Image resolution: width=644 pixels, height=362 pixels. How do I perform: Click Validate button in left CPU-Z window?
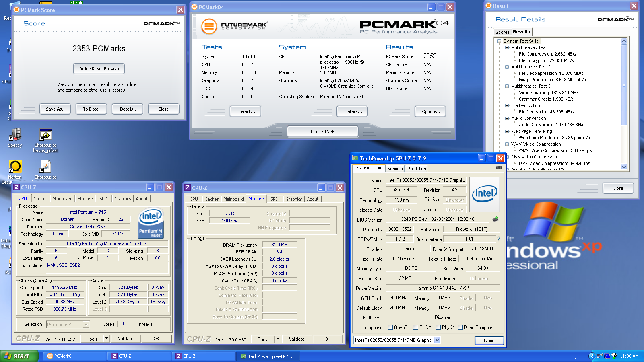click(x=126, y=339)
